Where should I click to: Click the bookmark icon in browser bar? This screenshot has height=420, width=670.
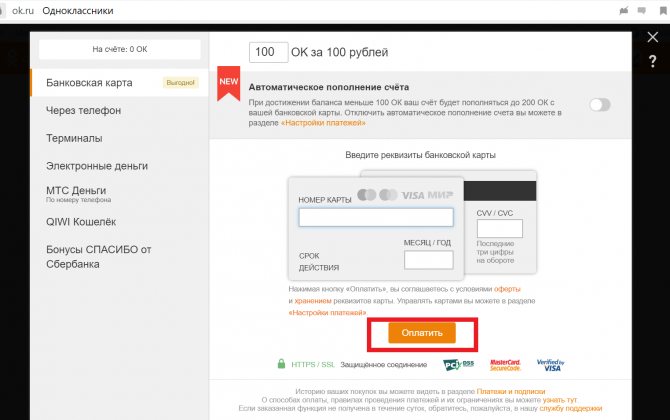pos(663,11)
